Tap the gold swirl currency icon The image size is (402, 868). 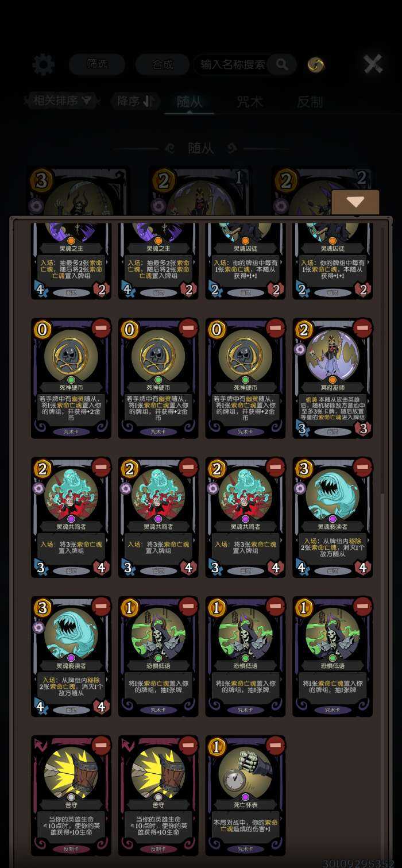(x=315, y=65)
